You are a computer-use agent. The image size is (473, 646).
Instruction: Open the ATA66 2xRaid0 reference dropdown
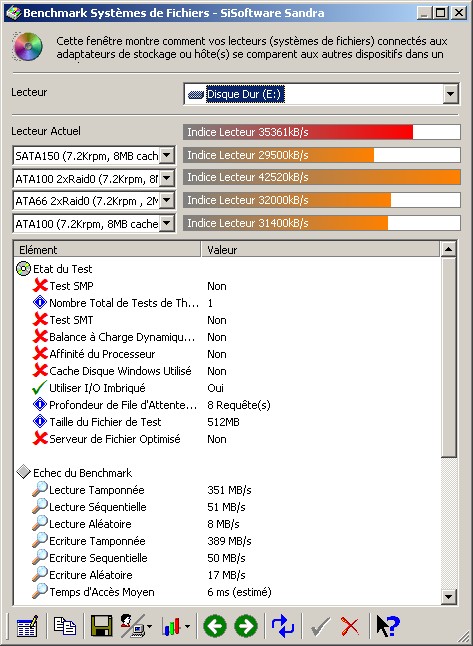pyautogui.click(x=167, y=201)
